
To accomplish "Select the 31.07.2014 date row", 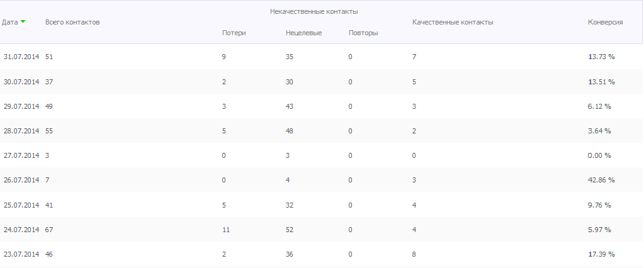I will click(x=322, y=57).
